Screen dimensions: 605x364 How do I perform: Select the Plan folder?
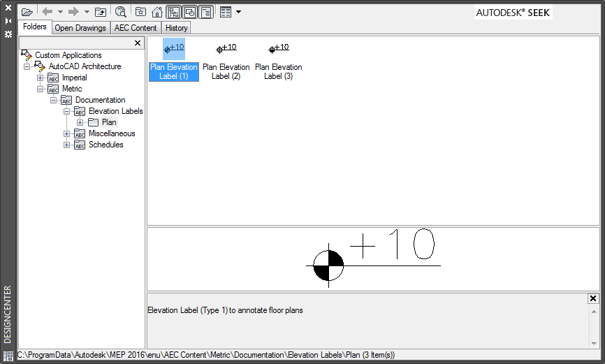(109, 122)
